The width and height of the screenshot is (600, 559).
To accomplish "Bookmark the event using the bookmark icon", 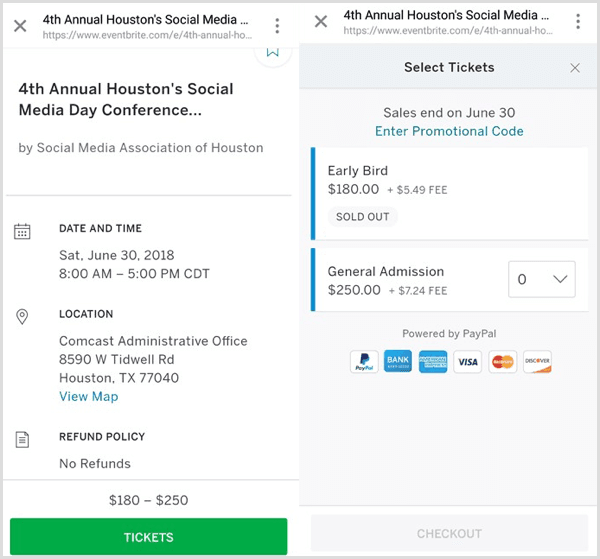I will 272,52.
